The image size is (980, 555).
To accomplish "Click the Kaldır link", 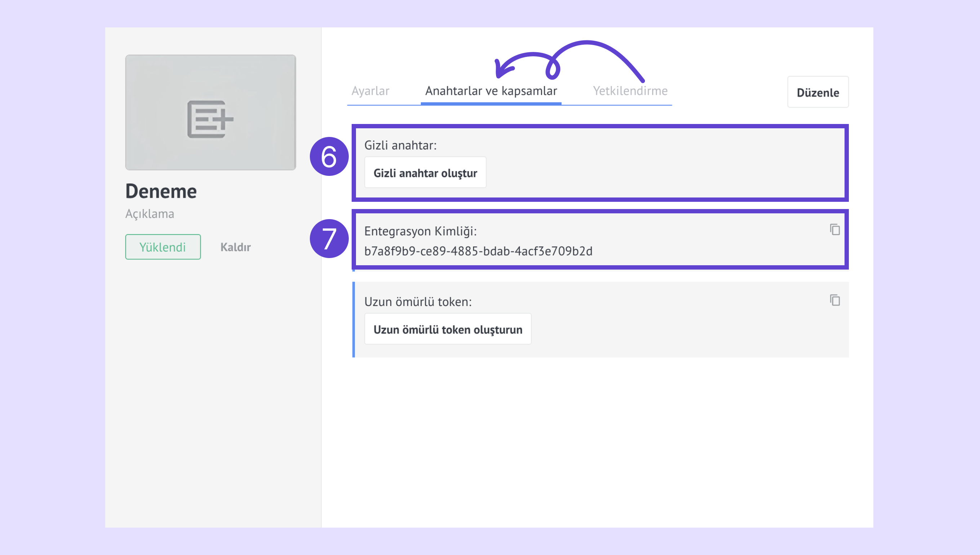I will pyautogui.click(x=235, y=247).
